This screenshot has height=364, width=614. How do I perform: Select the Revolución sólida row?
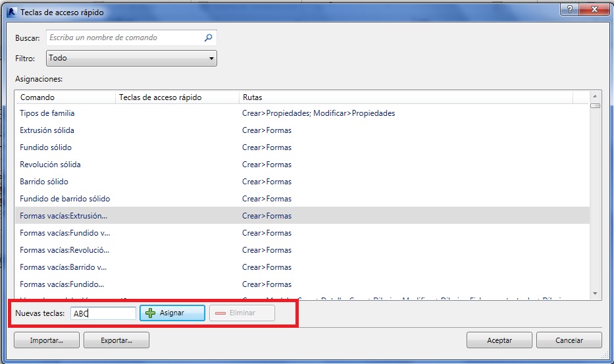50,165
